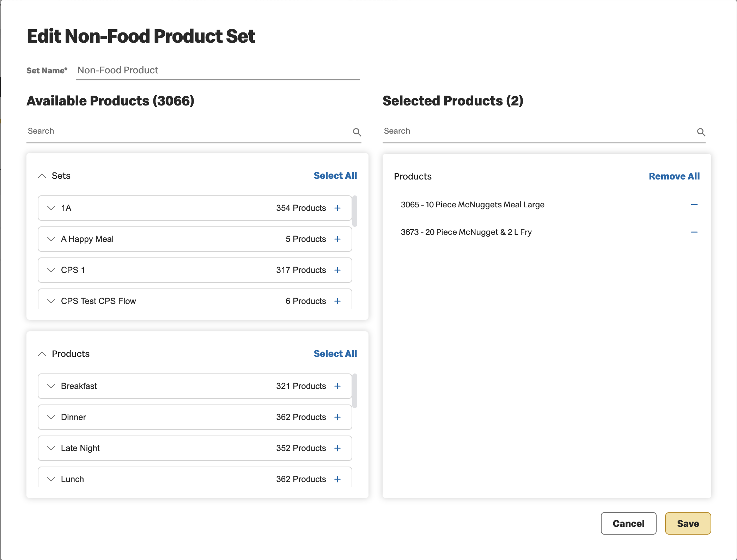Select All in Sets section

335,176
